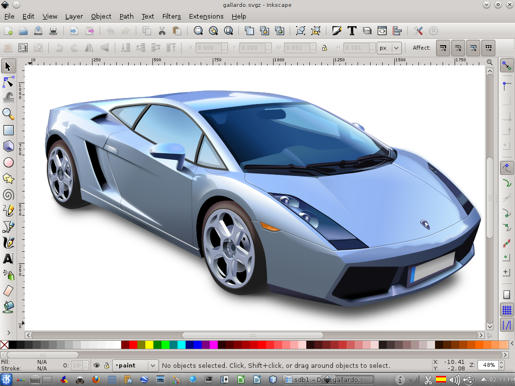This screenshot has height=386, width=515.
Task: Click the Cut scissors icon
Action: (x=162, y=31)
